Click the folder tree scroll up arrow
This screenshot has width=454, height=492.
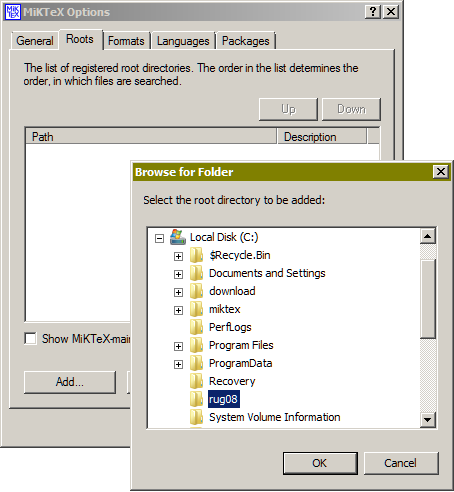[x=428, y=236]
